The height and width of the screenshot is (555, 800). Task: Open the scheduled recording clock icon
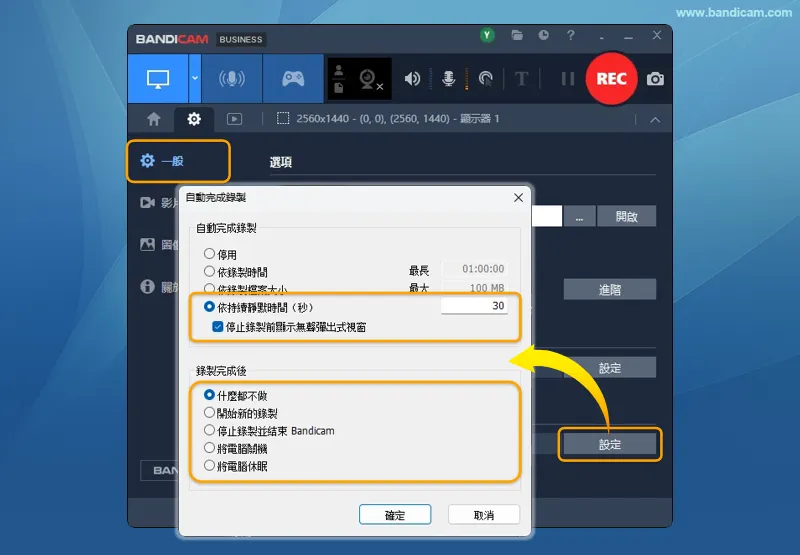coord(543,35)
